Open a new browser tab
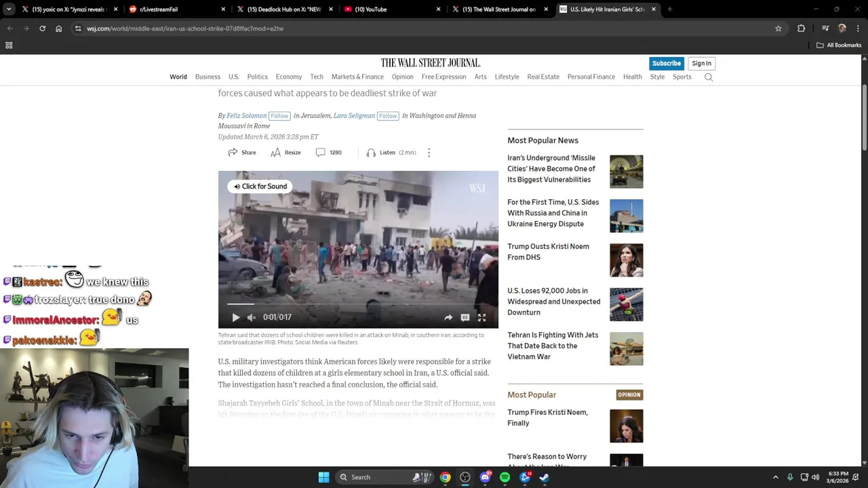 click(669, 9)
